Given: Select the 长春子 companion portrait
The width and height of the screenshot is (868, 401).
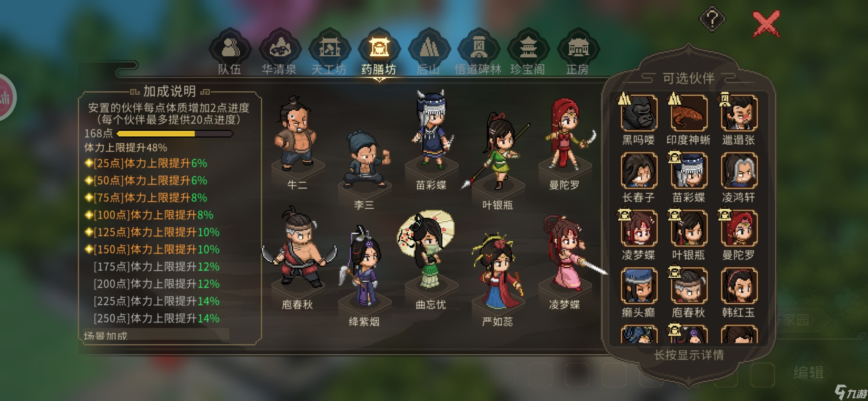Looking at the screenshot, I should click(639, 170).
